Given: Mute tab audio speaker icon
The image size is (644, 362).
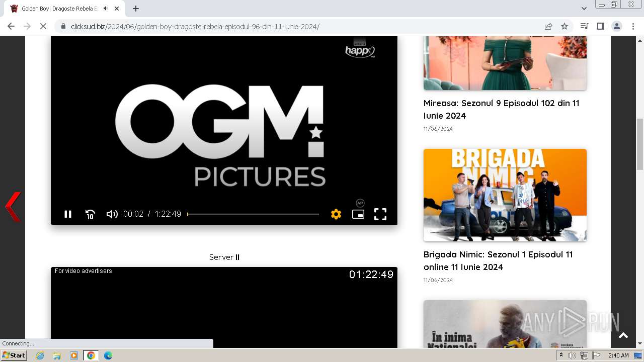Looking at the screenshot, I should [x=106, y=9].
